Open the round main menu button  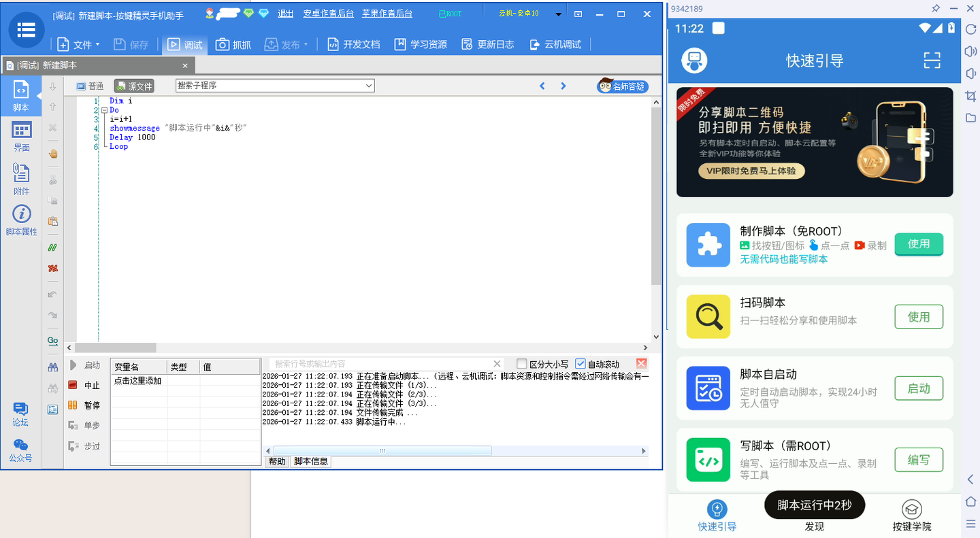click(x=27, y=30)
